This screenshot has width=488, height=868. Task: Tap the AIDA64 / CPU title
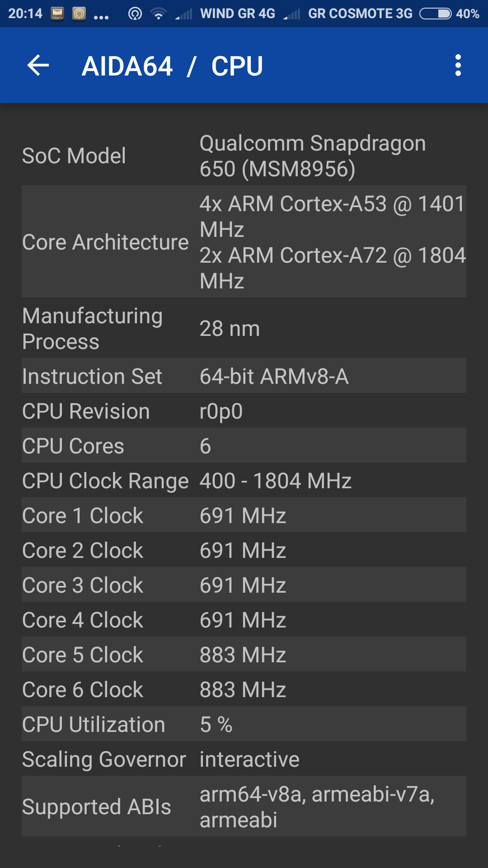point(172,66)
